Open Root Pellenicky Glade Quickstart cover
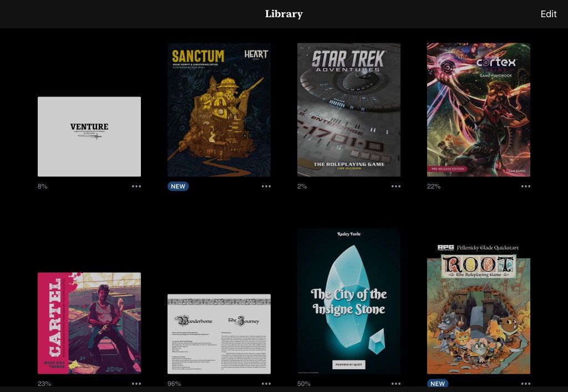 click(479, 308)
